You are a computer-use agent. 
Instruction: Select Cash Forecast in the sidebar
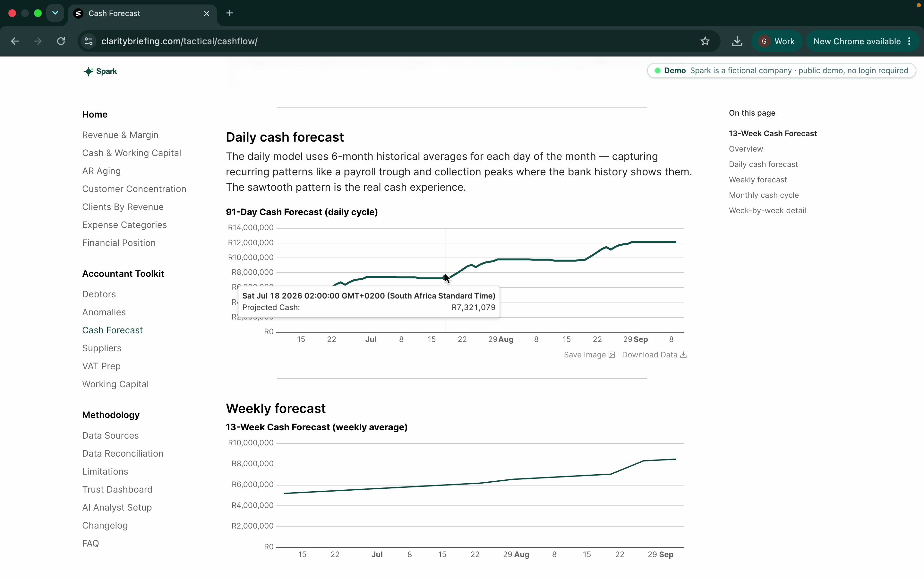click(x=112, y=330)
